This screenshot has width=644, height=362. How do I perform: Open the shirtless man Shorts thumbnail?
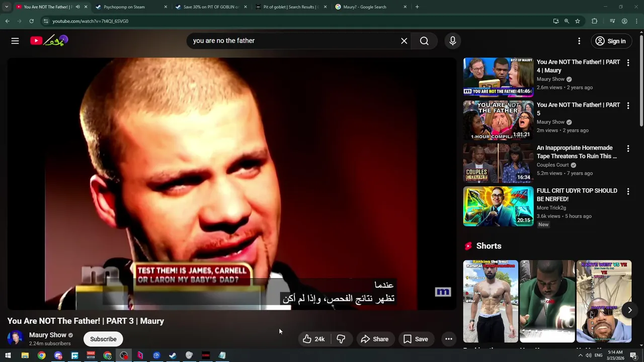pos(491,301)
